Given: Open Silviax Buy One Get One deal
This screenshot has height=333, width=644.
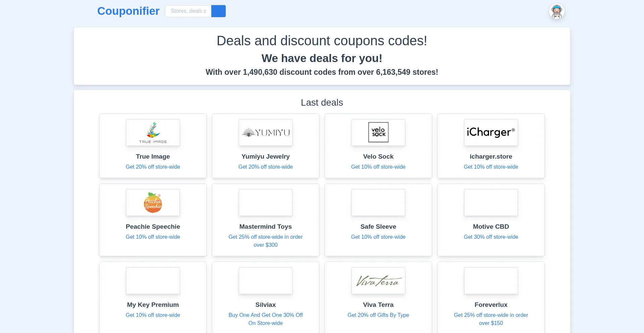Looking at the screenshot, I should [x=266, y=319].
